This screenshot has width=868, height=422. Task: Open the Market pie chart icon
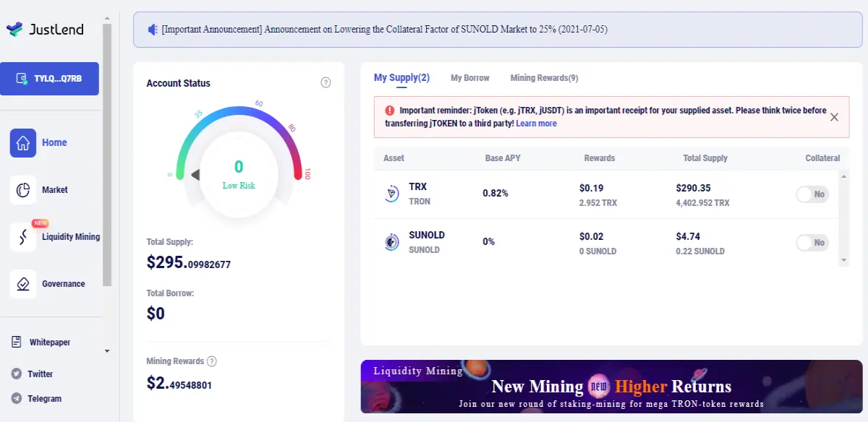pyautogui.click(x=23, y=189)
